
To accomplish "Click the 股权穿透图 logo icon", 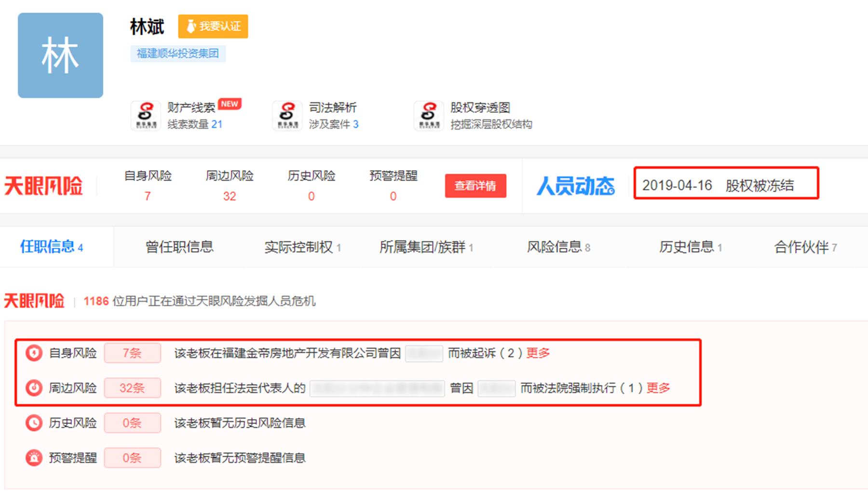I will tap(429, 115).
